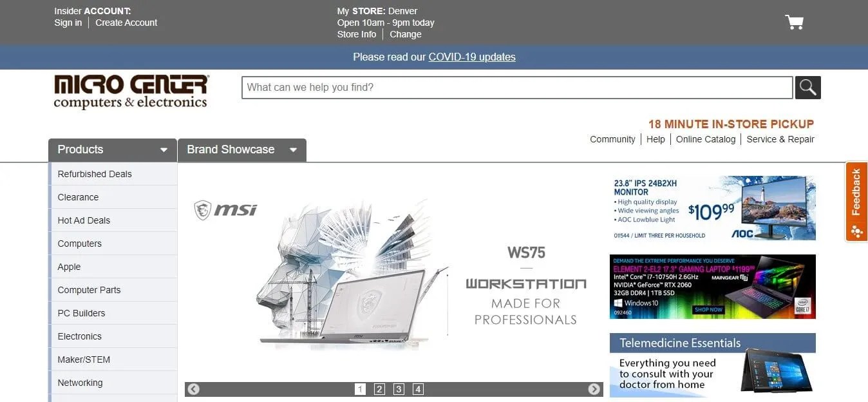Open the Element 2 gaming laptop ad
The height and width of the screenshot is (402, 868).
713,287
